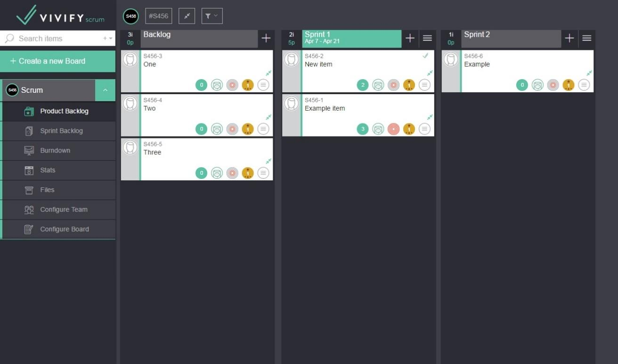Open menu icon on New item card
Image resolution: width=618 pixels, height=364 pixels.
coord(424,85)
